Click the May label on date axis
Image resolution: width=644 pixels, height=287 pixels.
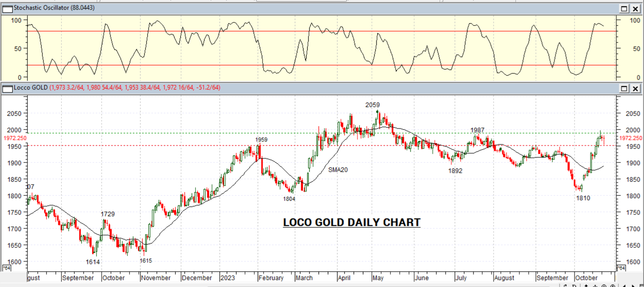coord(378,278)
